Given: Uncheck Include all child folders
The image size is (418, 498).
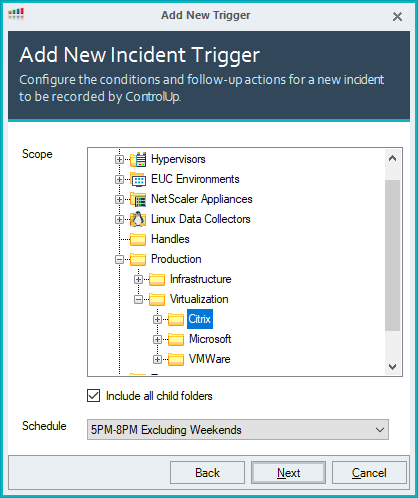Looking at the screenshot, I should pos(94,396).
